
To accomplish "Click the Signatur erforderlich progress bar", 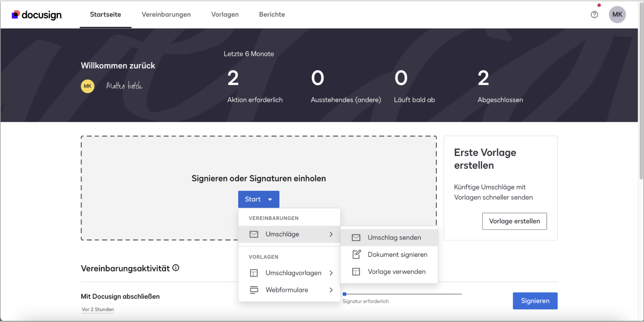I will pyautogui.click(x=402, y=294).
